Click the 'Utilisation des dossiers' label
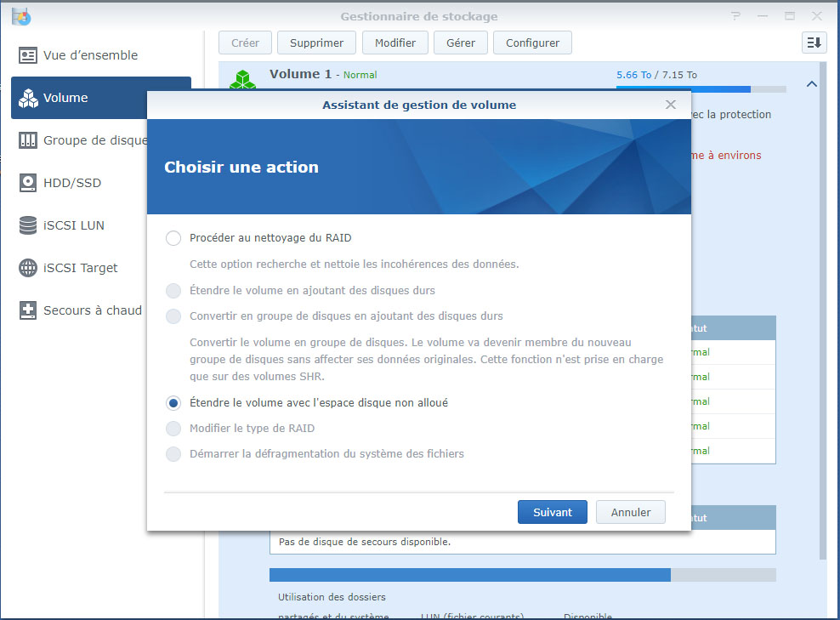This screenshot has width=840, height=620. click(x=332, y=597)
